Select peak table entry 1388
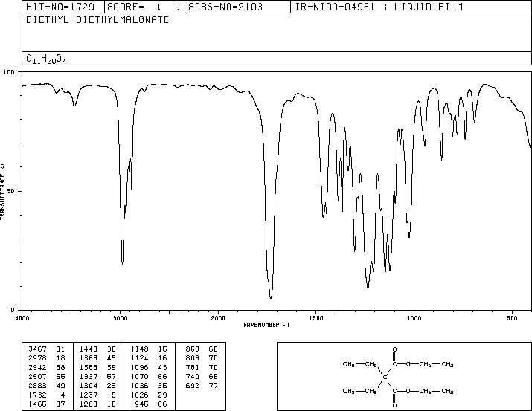532x411 pixels. (89, 358)
